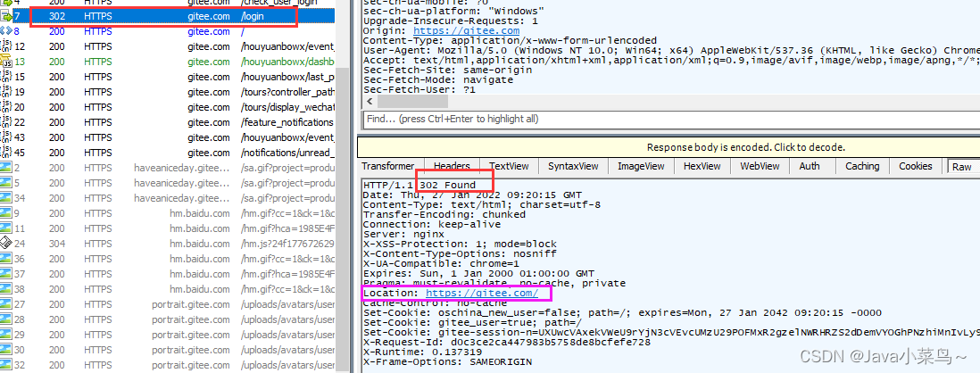Image resolution: width=980 pixels, height=373 pixels.
Task: Click 'X-Runtime: 0.137319' line
Action: pos(422,352)
